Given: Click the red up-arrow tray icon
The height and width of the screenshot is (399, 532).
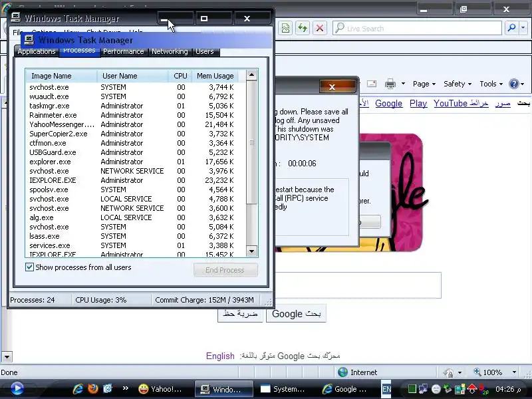Looking at the screenshot, I should (x=472, y=389).
